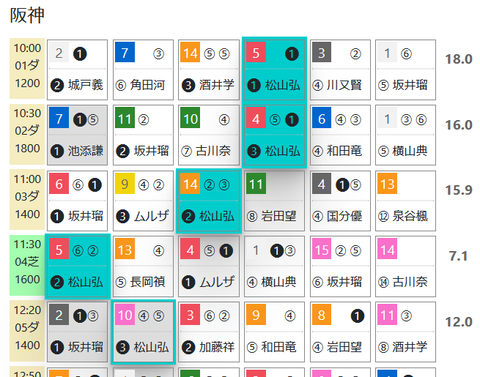Select highlighted 松山弘 card in 11:30 race
The height and width of the screenshot is (377, 480).
77,266
